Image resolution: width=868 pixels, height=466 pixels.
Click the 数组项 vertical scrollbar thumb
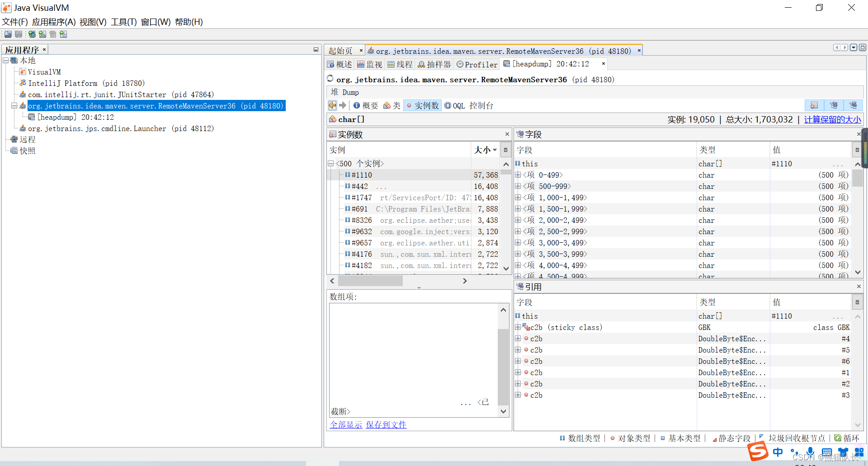tap(503, 367)
